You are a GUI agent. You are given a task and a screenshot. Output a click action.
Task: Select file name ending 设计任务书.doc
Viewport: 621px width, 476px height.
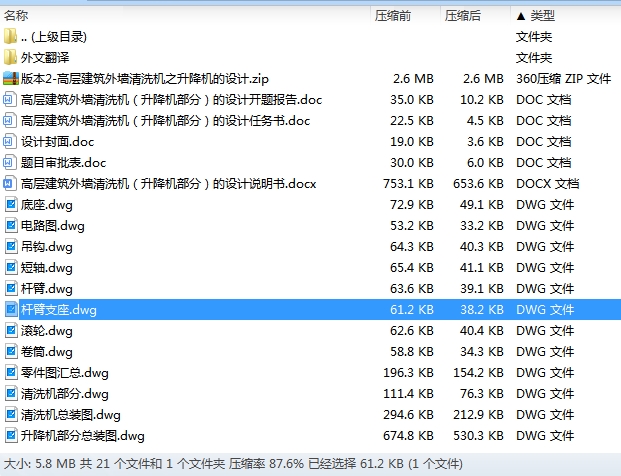pyautogui.click(x=165, y=120)
